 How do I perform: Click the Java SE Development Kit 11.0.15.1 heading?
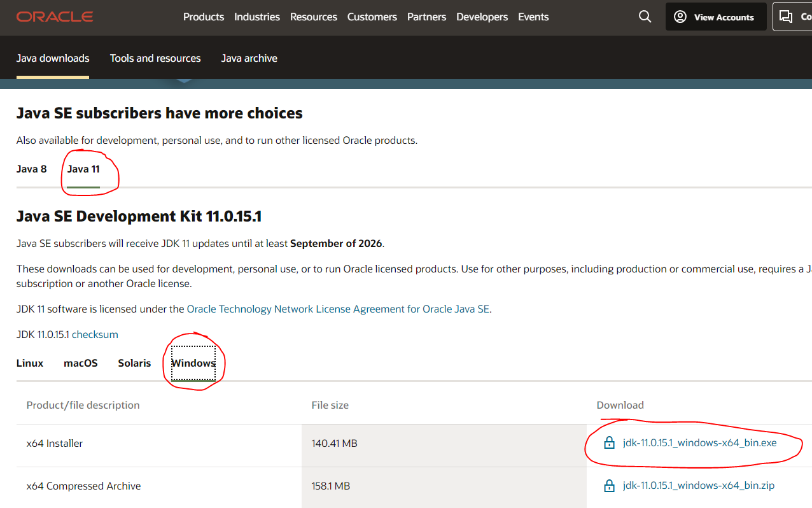(139, 216)
